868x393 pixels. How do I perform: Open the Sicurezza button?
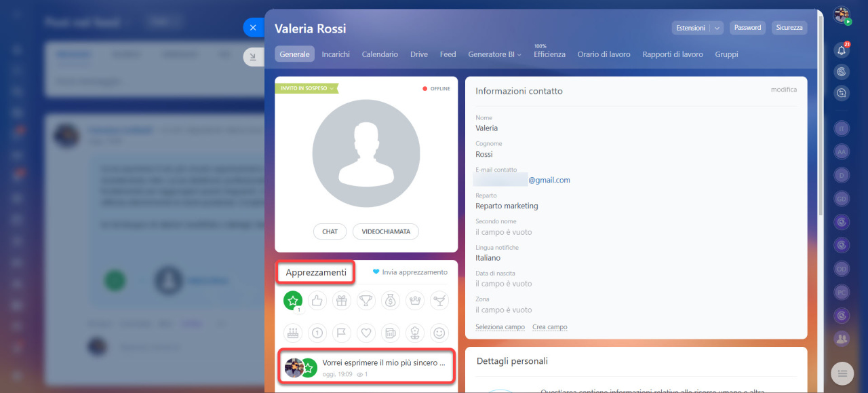[x=789, y=28]
